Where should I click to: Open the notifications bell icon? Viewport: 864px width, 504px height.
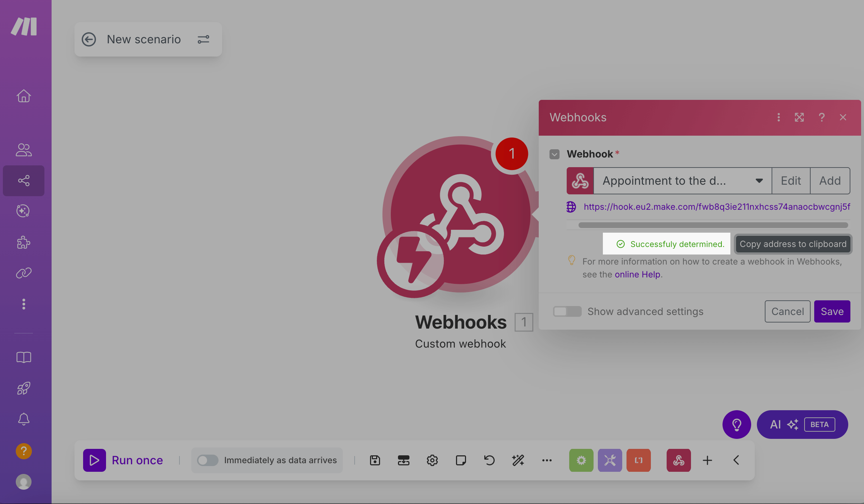24,419
